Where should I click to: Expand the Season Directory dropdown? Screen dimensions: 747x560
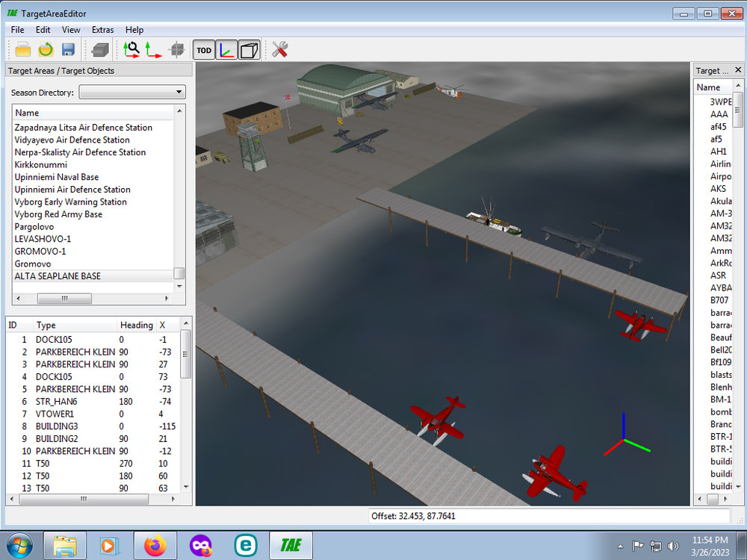point(132,92)
